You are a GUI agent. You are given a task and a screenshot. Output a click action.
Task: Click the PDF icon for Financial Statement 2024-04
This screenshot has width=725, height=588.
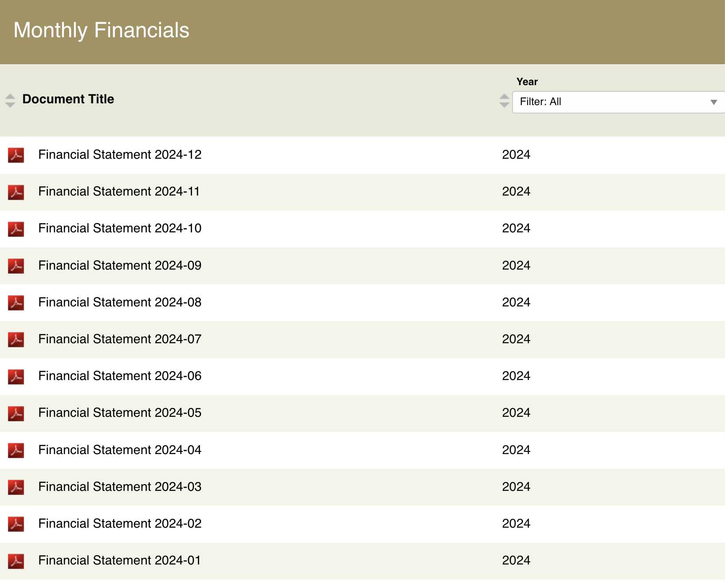(x=16, y=450)
